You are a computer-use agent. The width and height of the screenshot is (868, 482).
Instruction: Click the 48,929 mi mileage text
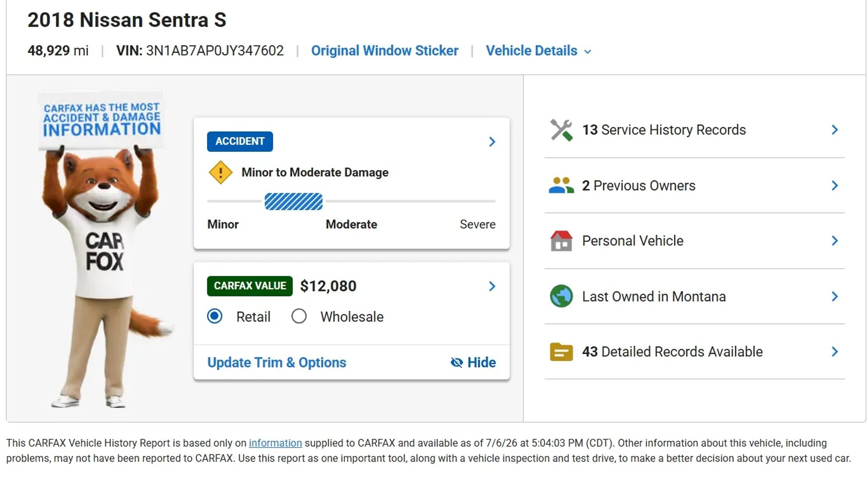[x=58, y=51]
